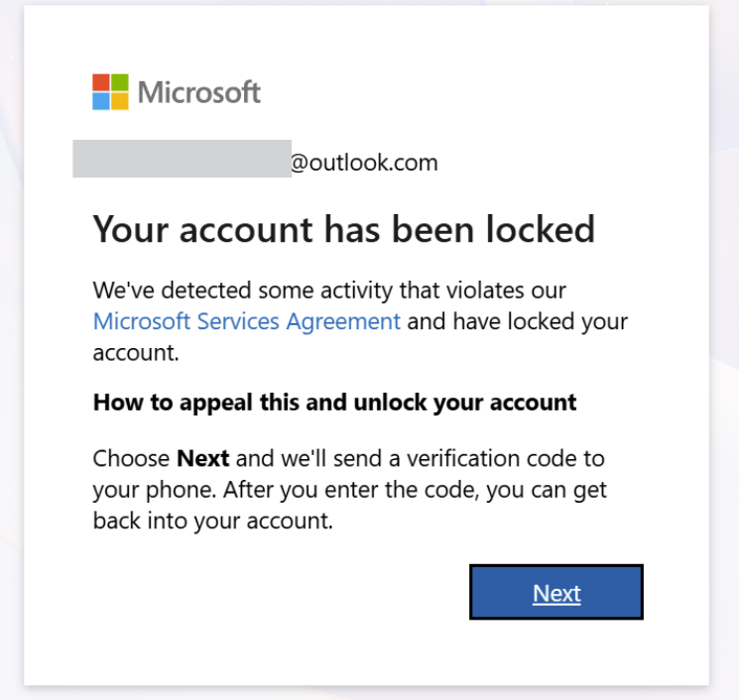The image size is (739, 700).
Task: Click the @outlook.com email domain text
Action: point(364,163)
